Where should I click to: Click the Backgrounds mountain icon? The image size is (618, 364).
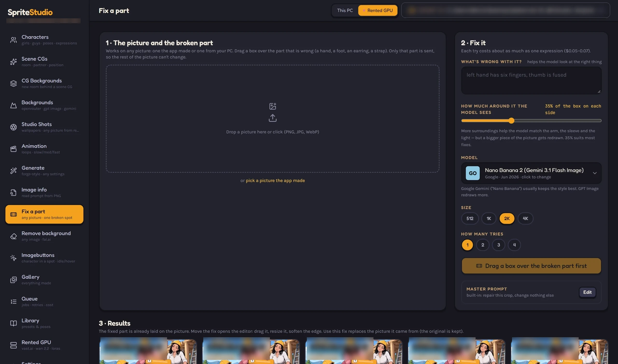tap(14, 105)
